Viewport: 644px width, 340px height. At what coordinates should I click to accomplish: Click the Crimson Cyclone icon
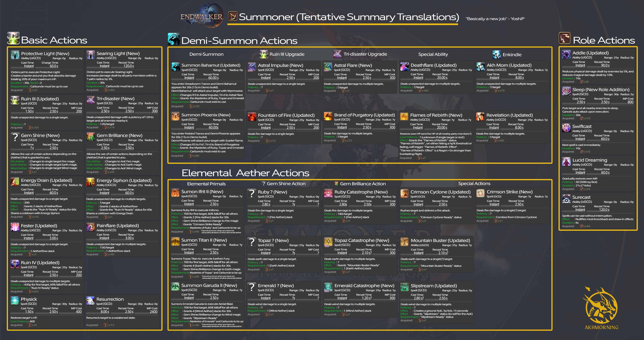[405, 193]
